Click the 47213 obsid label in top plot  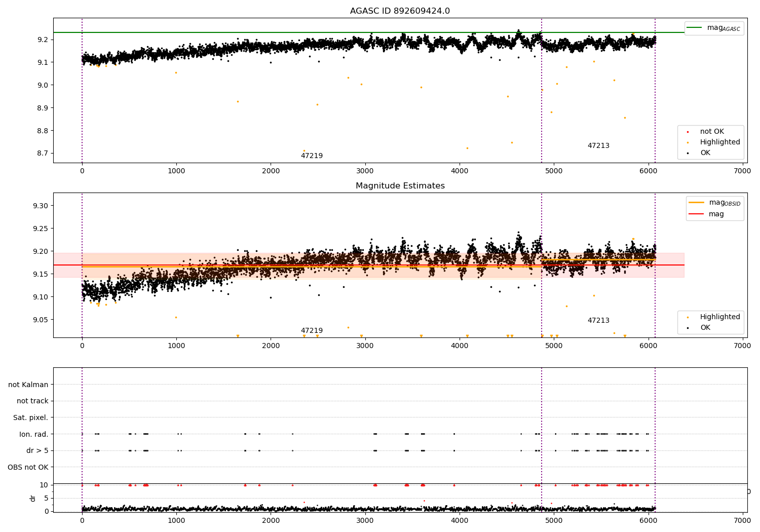coord(598,146)
